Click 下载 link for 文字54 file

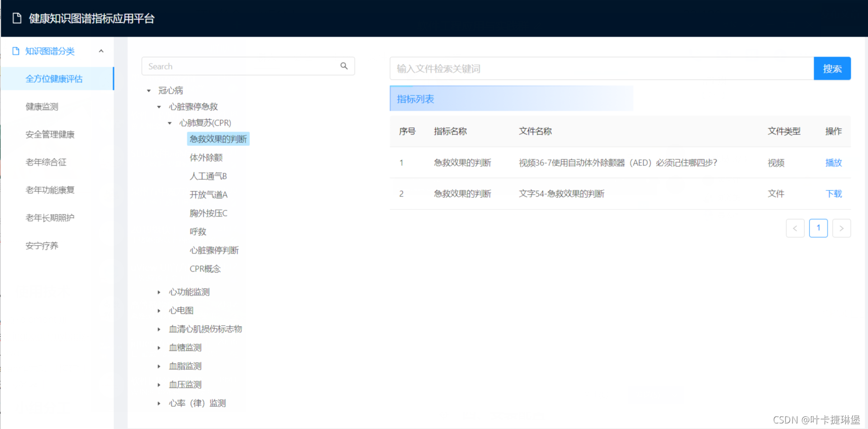pyautogui.click(x=834, y=194)
